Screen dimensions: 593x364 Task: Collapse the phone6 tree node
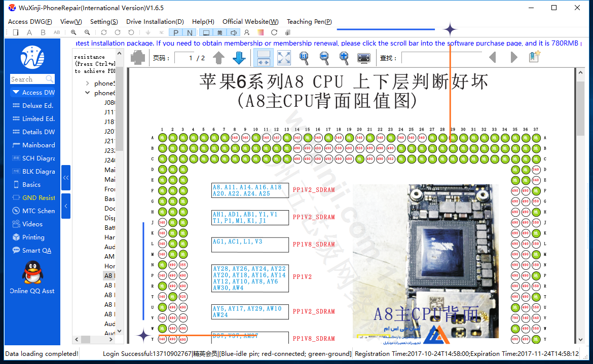(x=87, y=93)
